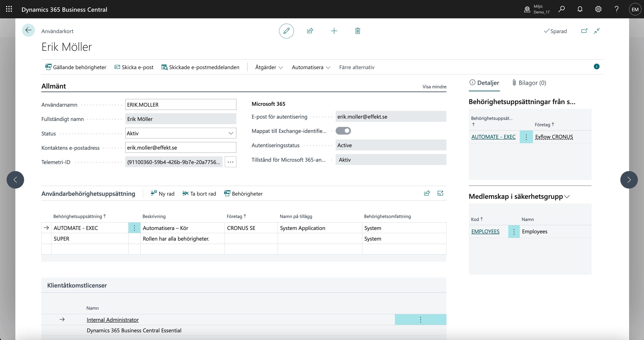The image size is (644, 340).
Task: Open the EMPLOYEES link
Action: [x=485, y=231]
